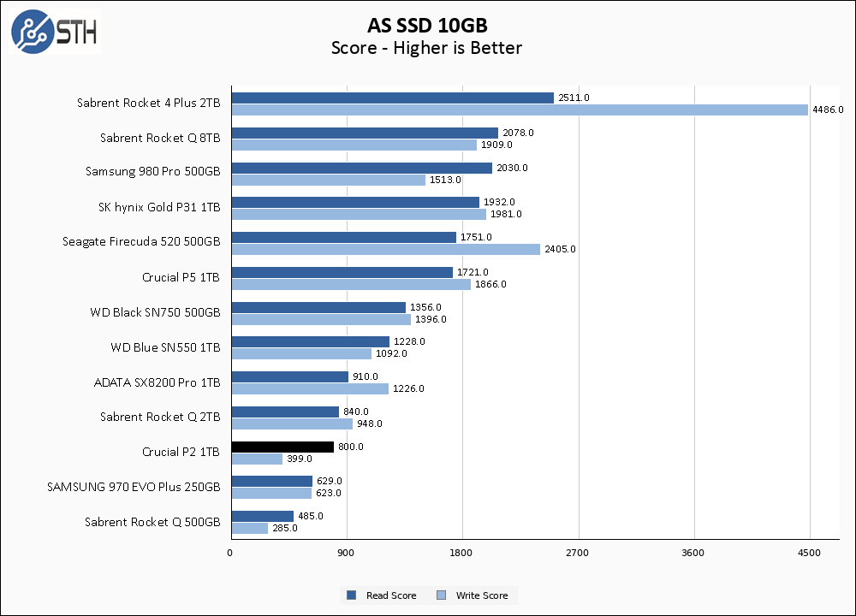Click the Seagate Firecuda 520 500GB label

[x=141, y=242]
